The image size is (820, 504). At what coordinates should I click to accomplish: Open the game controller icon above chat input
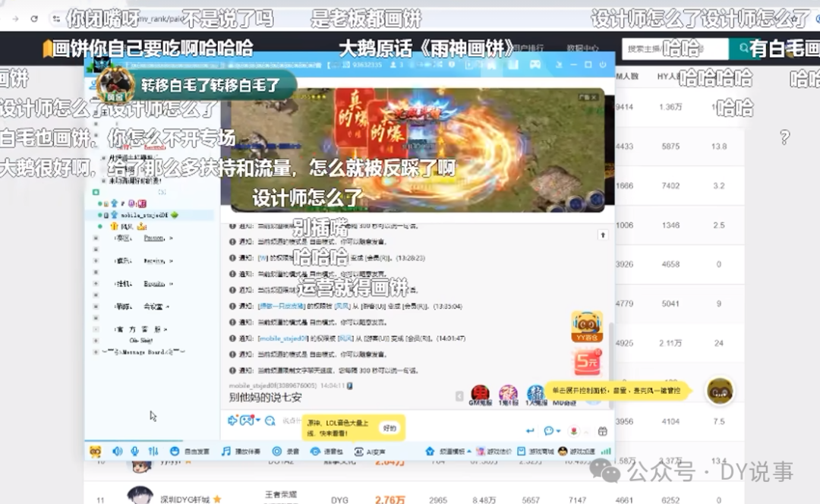click(x=247, y=421)
